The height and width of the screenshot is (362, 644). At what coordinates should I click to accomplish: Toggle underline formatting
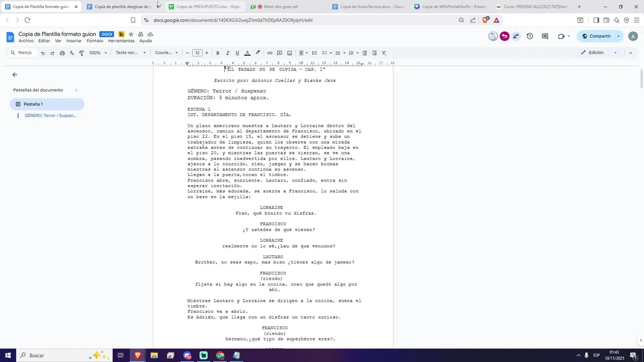coord(237,53)
